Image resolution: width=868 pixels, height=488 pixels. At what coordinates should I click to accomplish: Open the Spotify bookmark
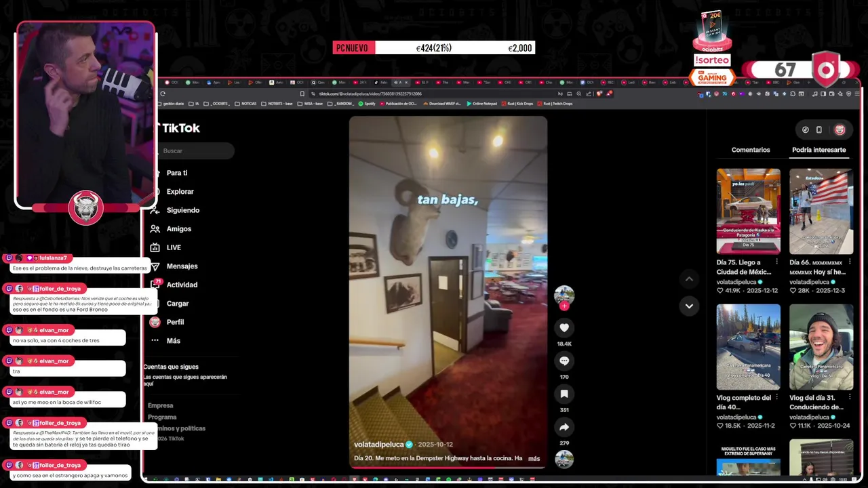tap(366, 104)
